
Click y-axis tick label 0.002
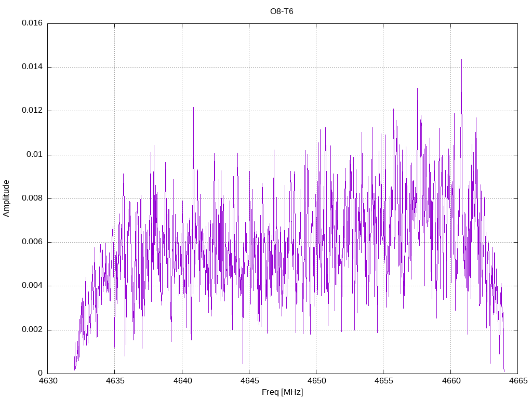(x=32, y=330)
